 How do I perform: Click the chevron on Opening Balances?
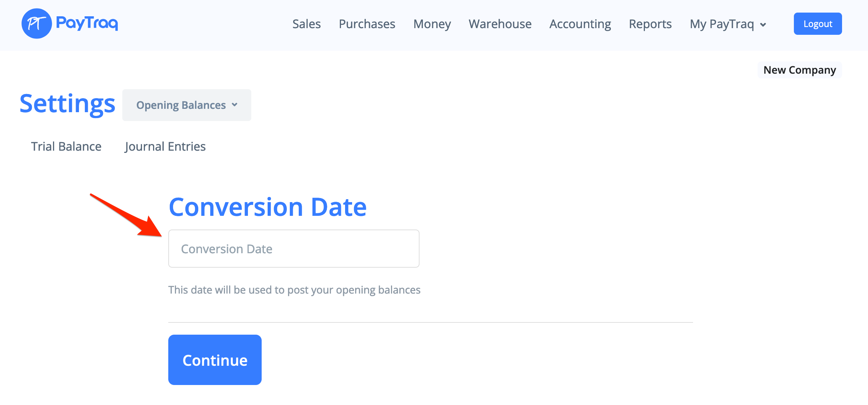point(235,105)
